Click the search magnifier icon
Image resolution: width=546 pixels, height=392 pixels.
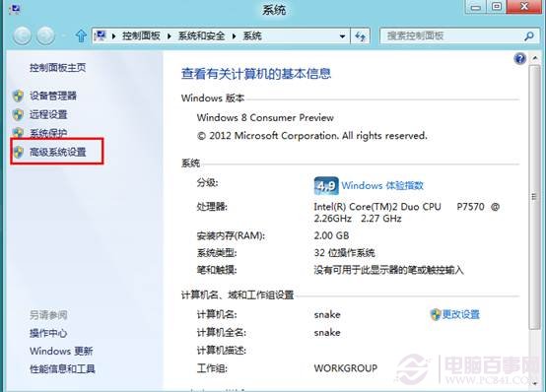coord(529,35)
